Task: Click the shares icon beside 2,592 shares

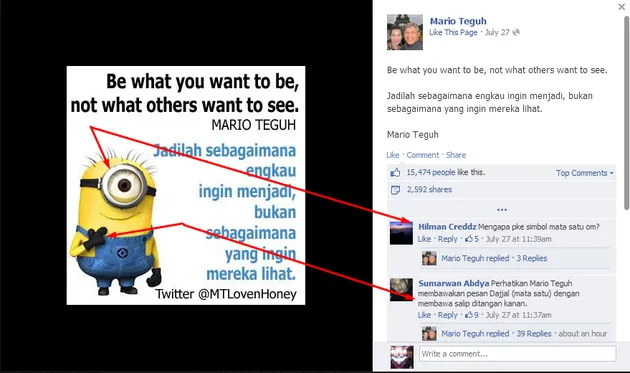Action: click(395, 190)
